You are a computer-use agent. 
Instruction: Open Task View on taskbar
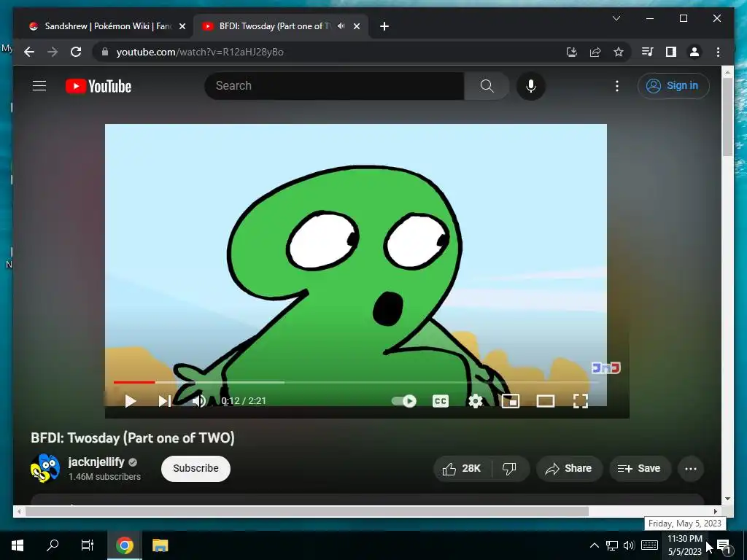[x=88, y=545]
